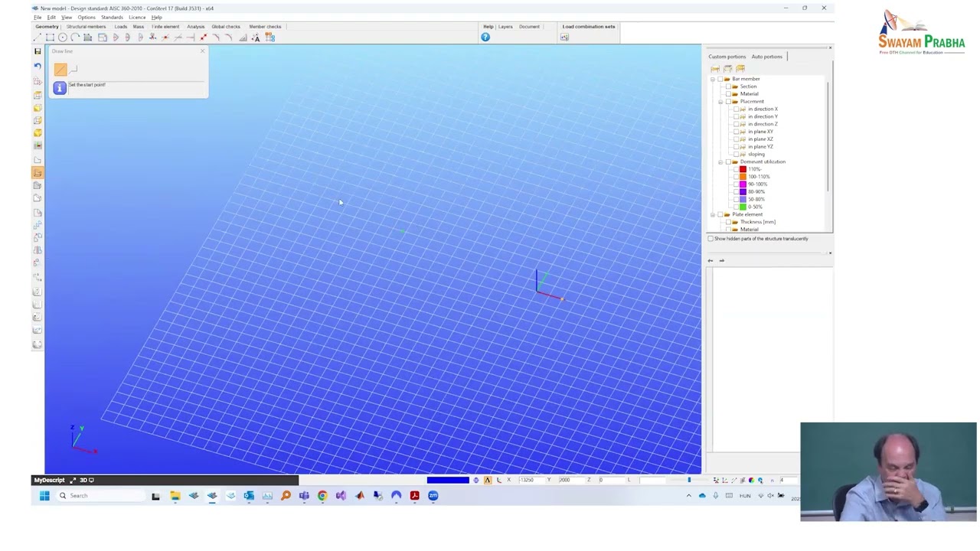Open the File menu
The width and height of the screenshot is (980, 551).
38,18
